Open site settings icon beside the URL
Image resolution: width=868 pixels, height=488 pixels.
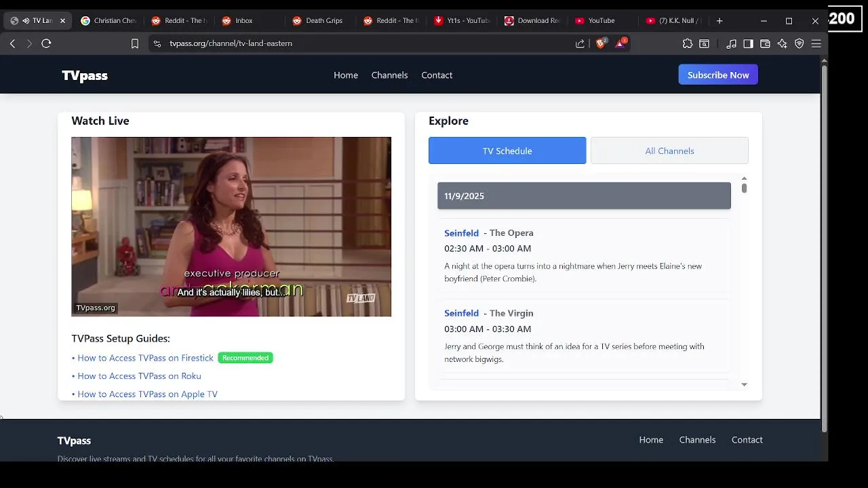(157, 43)
